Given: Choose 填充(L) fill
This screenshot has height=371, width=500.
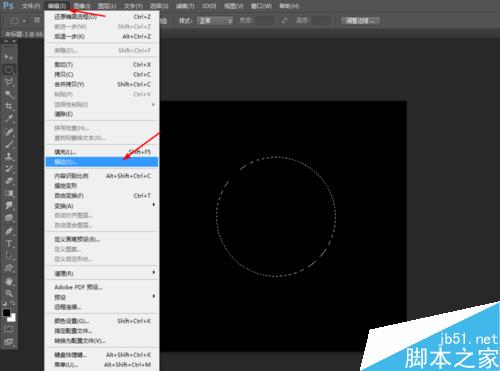Looking at the screenshot, I should click(102, 152).
